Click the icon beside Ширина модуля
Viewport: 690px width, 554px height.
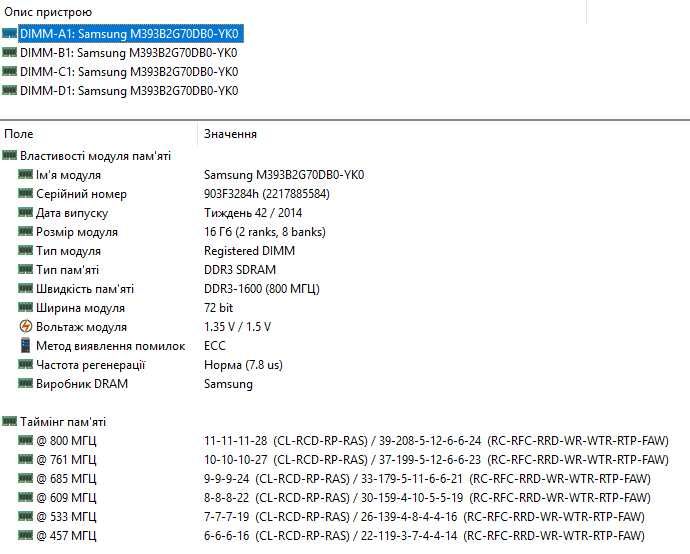(26, 307)
